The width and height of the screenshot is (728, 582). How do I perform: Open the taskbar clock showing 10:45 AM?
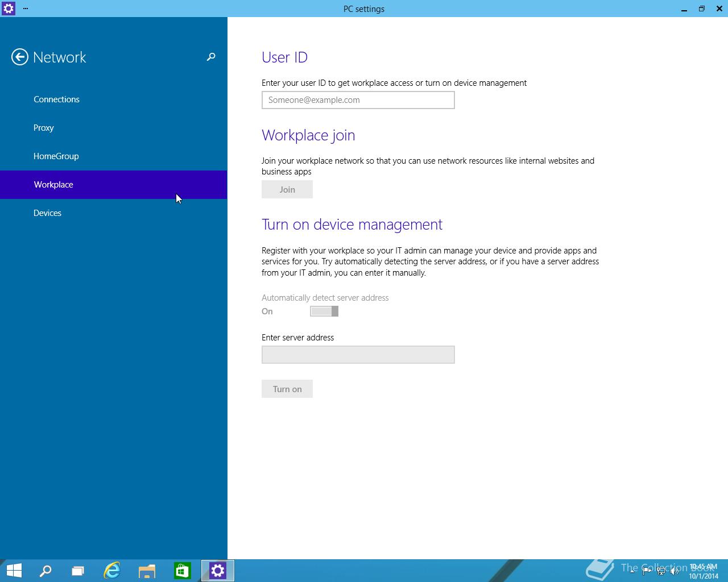coord(704,571)
